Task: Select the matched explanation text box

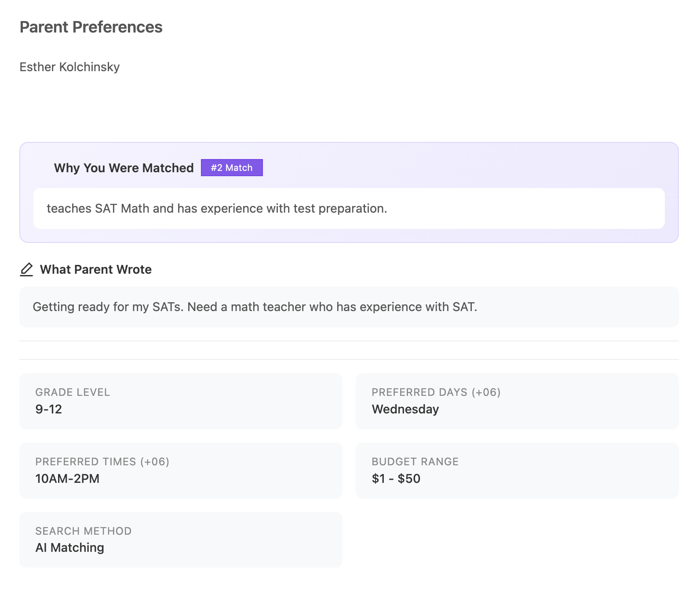Action: coord(349,208)
